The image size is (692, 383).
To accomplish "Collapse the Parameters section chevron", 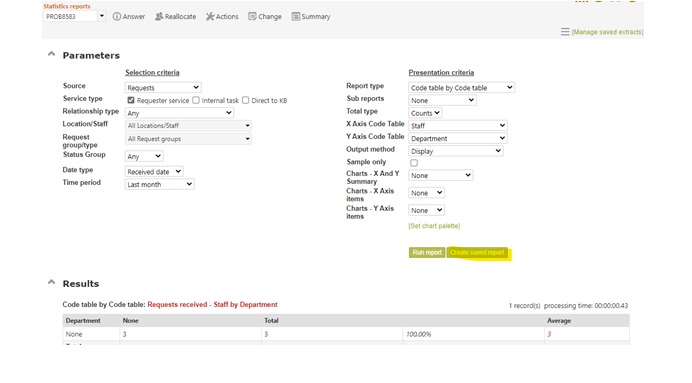I will coord(52,54).
